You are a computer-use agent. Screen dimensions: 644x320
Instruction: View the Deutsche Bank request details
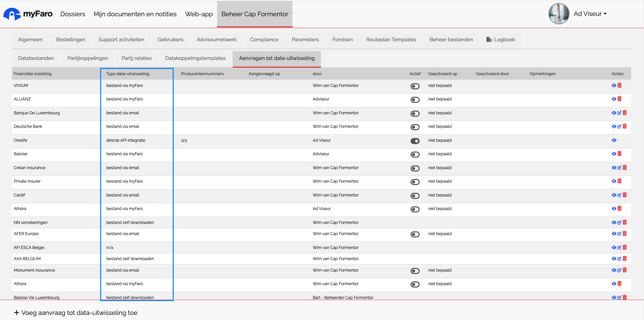point(614,127)
